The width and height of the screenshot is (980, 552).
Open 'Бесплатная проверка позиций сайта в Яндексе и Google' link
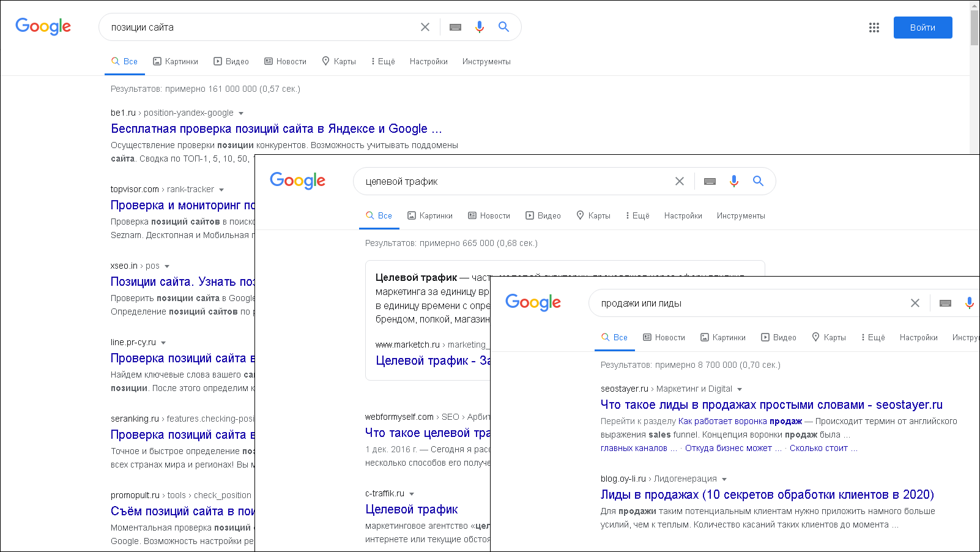coord(277,129)
